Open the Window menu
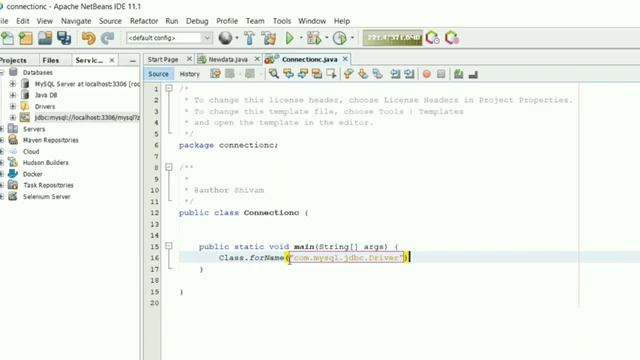The height and width of the screenshot is (360, 640). [312, 21]
